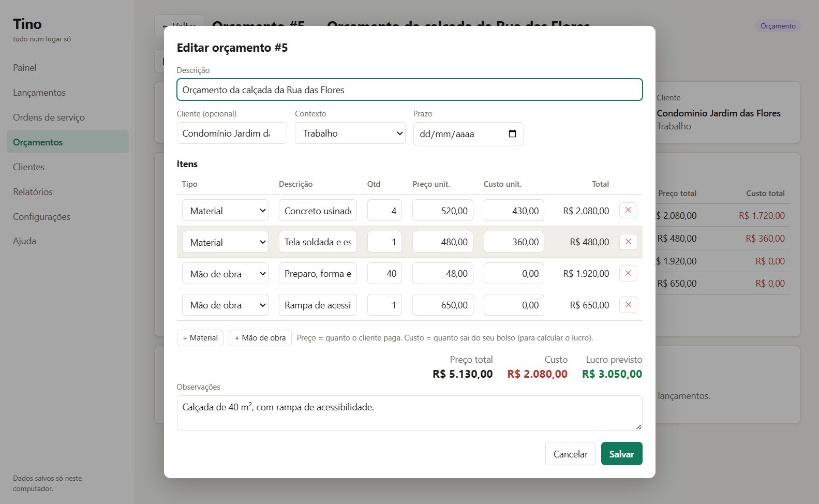The width and height of the screenshot is (819, 504).
Task: Open Clientes in sidebar
Action: point(68,167)
